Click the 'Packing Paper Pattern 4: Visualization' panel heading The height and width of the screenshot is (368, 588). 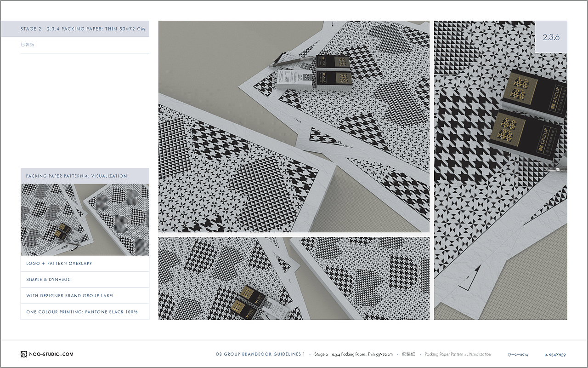[x=85, y=176]
